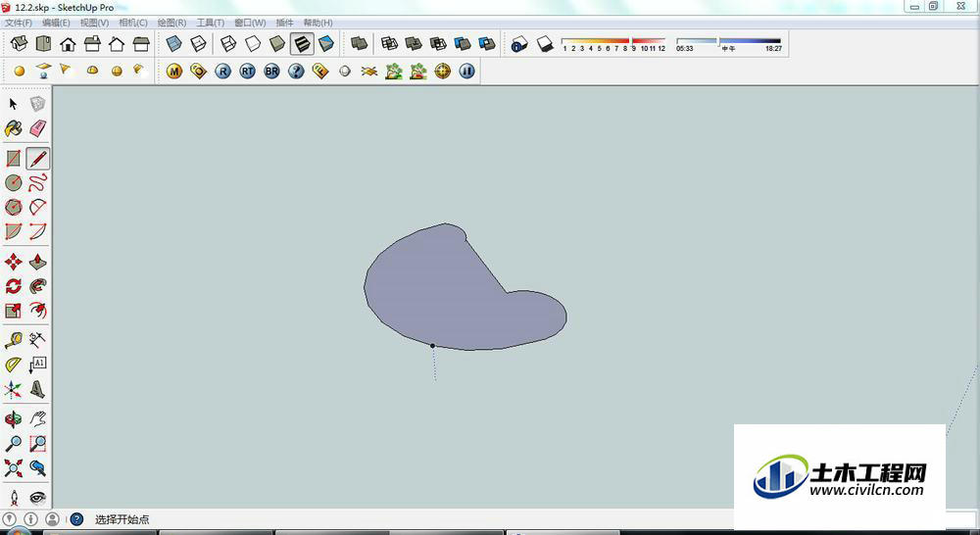Click the blue question mark plugin icon
This screenshot has width=980, height=535.
296,72
